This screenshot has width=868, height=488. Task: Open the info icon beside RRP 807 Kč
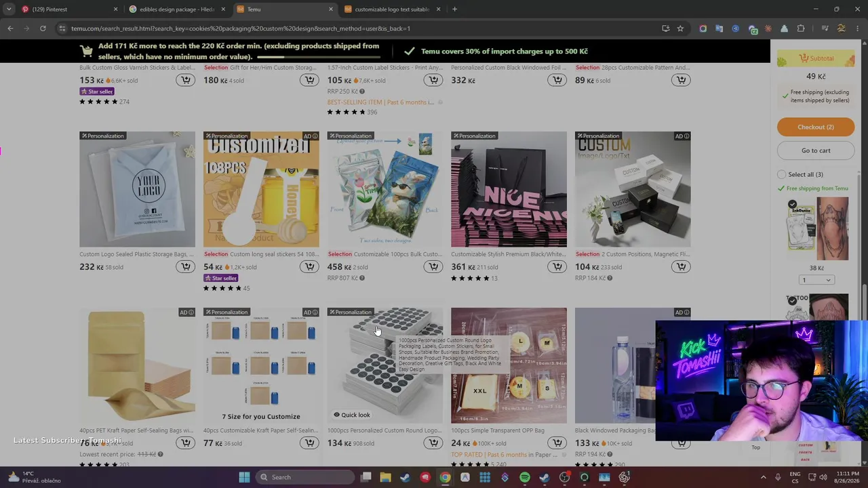(362, 278)
